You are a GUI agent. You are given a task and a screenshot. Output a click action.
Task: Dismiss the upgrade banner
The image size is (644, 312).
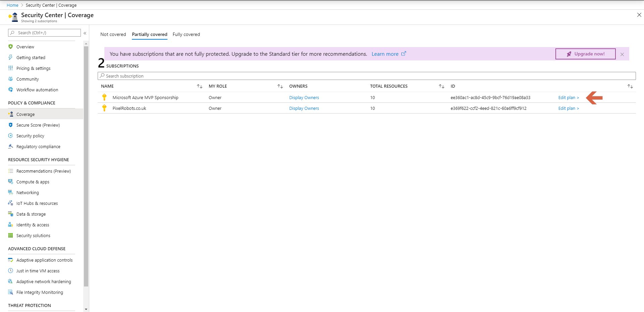pos(622,54)
